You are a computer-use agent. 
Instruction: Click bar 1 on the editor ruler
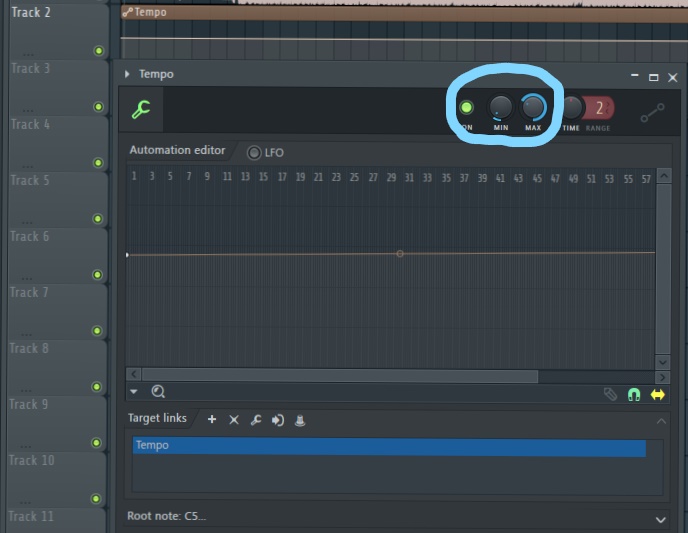[134, 176]
